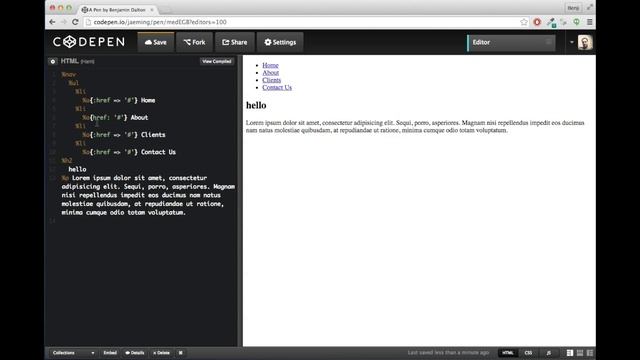This screenshot has height=360, width=640.
Task: Click the 'Contact Us' code line
Action: (129, 152)
